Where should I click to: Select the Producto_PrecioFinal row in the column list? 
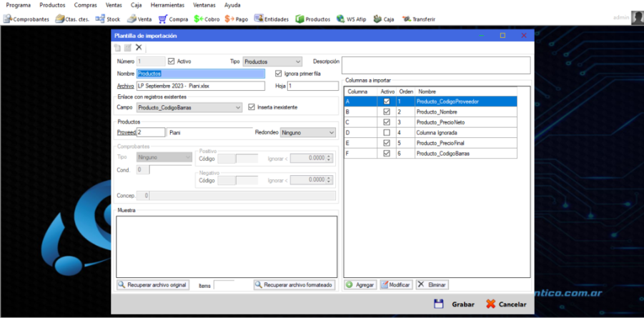coord(443,142)
